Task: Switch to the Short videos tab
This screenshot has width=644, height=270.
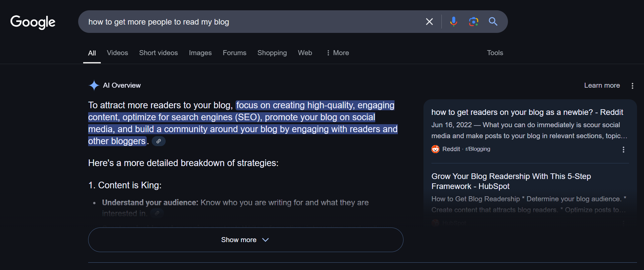Action: pyautogui.click(x=158, y=53)
